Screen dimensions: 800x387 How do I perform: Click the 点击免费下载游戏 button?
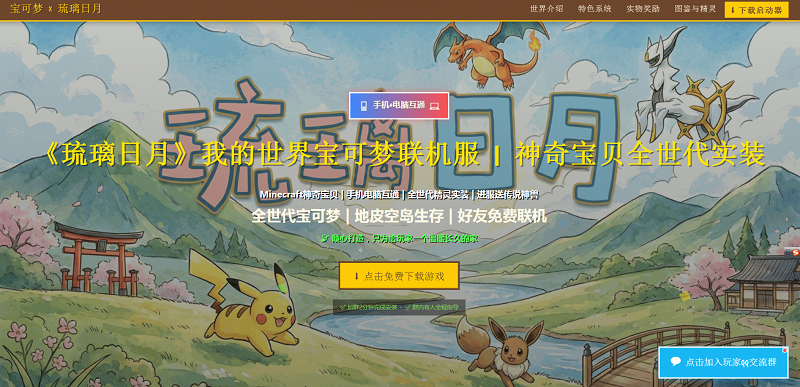399,276
